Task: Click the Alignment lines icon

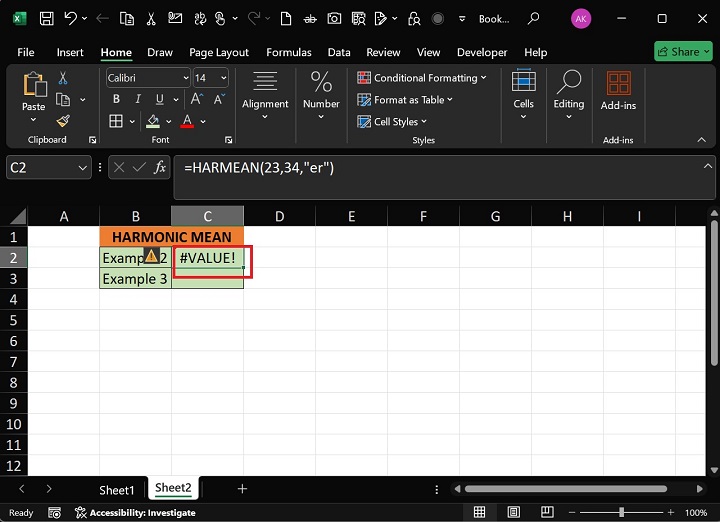Action: point(265,81)
